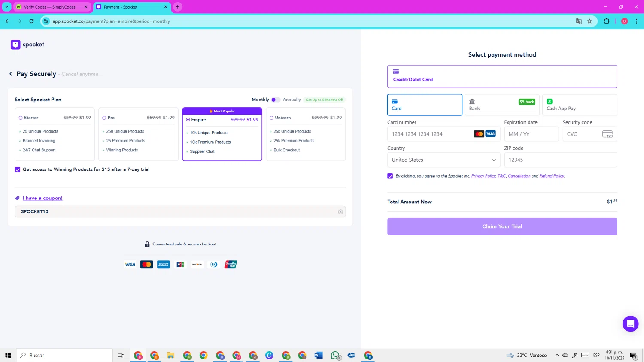Viewport: 644px width, 362px height.
Task: Click the Visa logo under secure checkout
Action: click(x=130, y=265)
